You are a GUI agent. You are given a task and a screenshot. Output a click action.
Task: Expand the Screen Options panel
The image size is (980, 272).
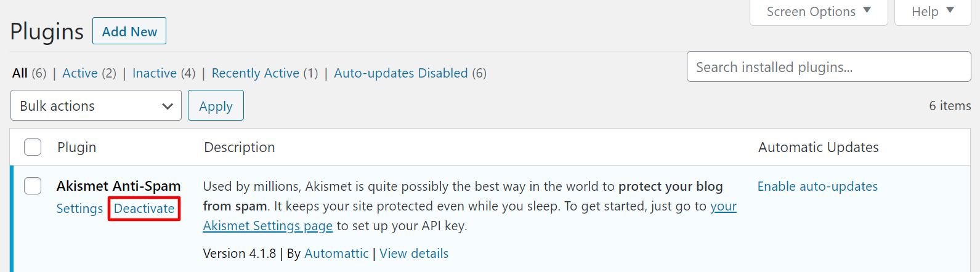coord(818,12)
